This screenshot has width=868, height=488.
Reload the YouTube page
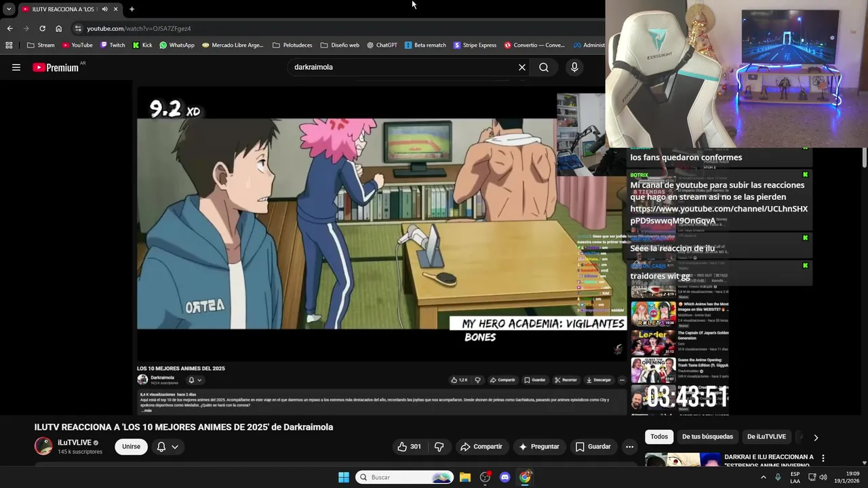[x=42, y=28]
